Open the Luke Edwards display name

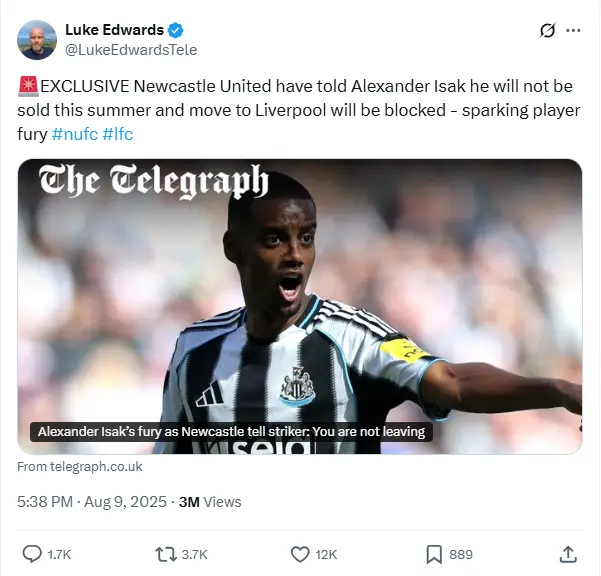click(x=114, y=30)
